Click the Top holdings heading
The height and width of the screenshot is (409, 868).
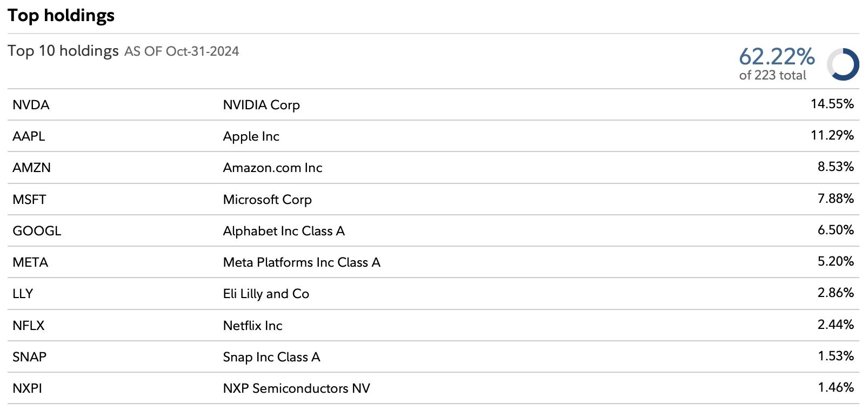tap(61, 15)
